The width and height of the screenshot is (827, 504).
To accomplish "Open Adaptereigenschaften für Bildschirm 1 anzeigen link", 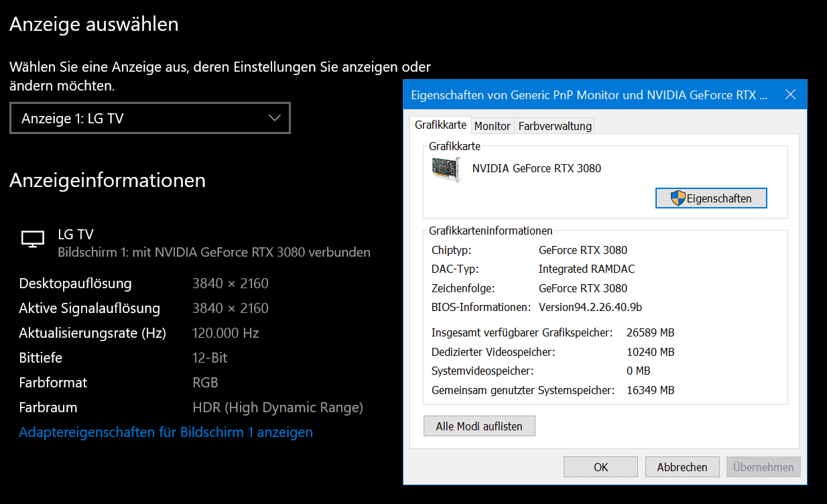I will pyautogui.click(x=166, y=432).
